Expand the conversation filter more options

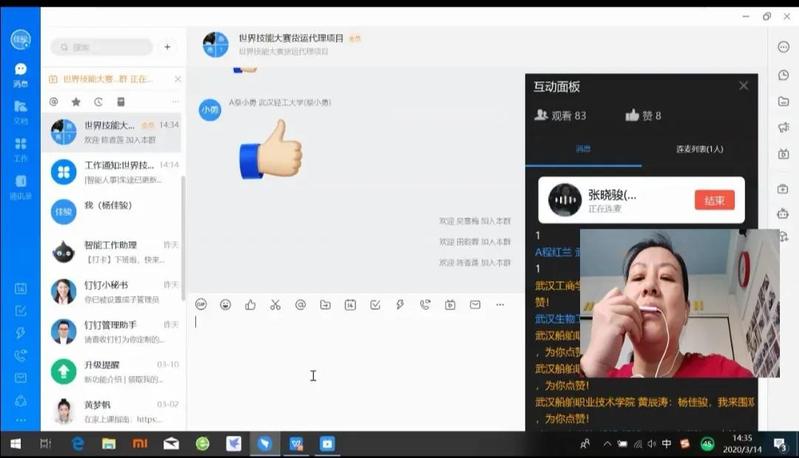tap(175, 102)
